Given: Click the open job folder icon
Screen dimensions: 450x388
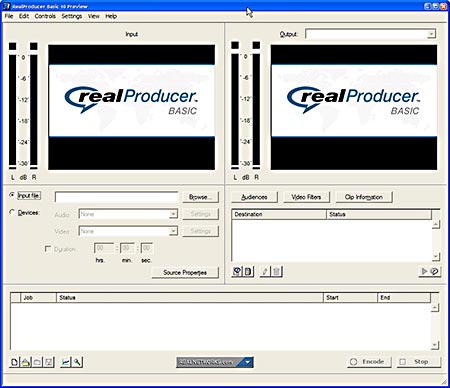Looking at the screenshot, I should pyautogui.click(x=26, y=362).
